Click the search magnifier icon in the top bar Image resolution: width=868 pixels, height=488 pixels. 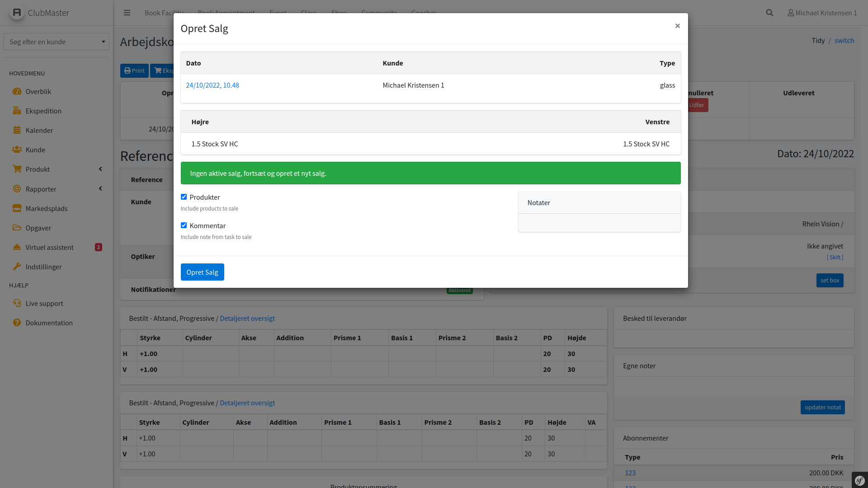tap(769, 13)
